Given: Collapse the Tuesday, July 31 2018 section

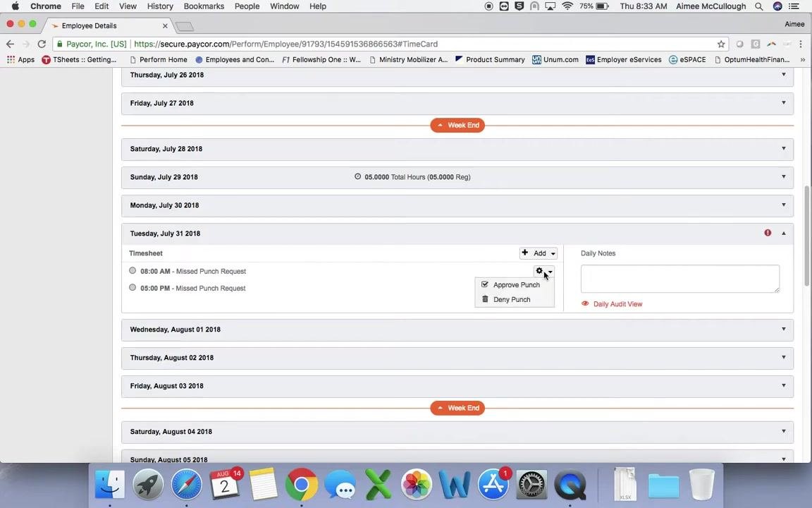Looking at the screenshot, I should click(x=784, y=234).
